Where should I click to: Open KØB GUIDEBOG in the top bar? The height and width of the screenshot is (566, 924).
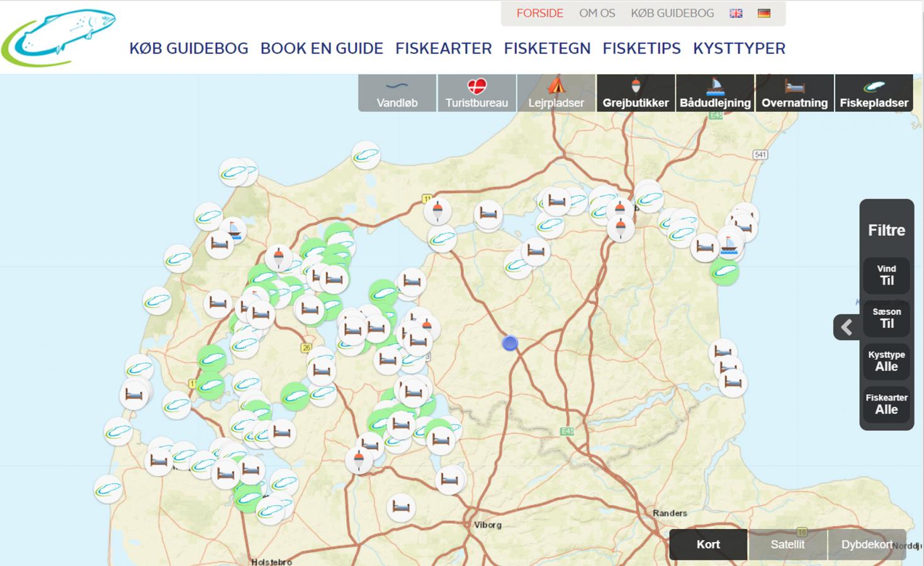pos(672,13)
